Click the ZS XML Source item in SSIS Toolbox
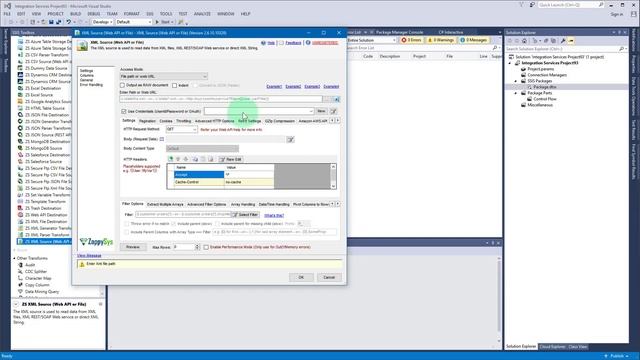640x360 pixels. click(44, 242)
